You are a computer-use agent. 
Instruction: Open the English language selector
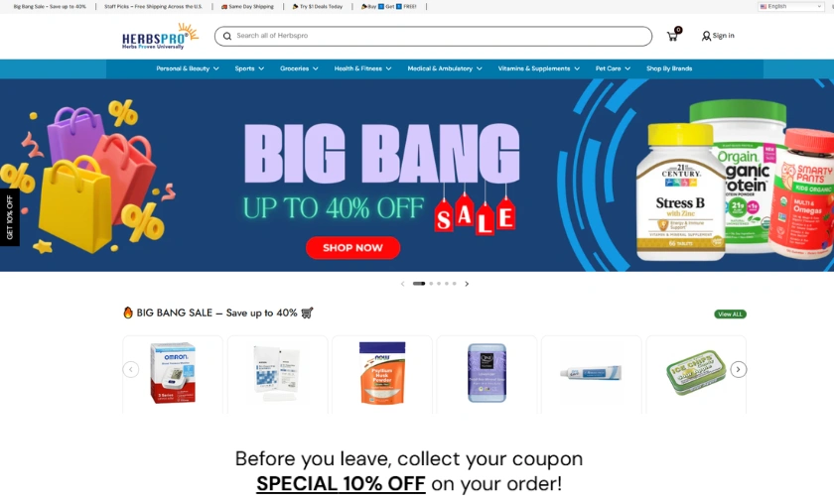[x=791, y=6]
